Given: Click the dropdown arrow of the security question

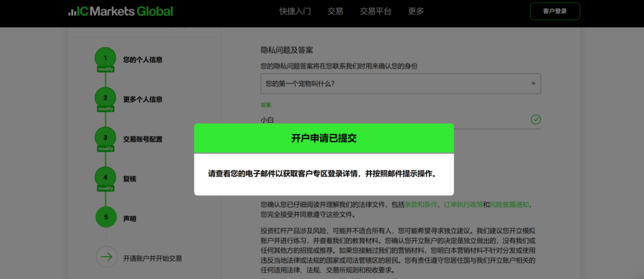Looking at the screenshot, I should coord(533,84).
